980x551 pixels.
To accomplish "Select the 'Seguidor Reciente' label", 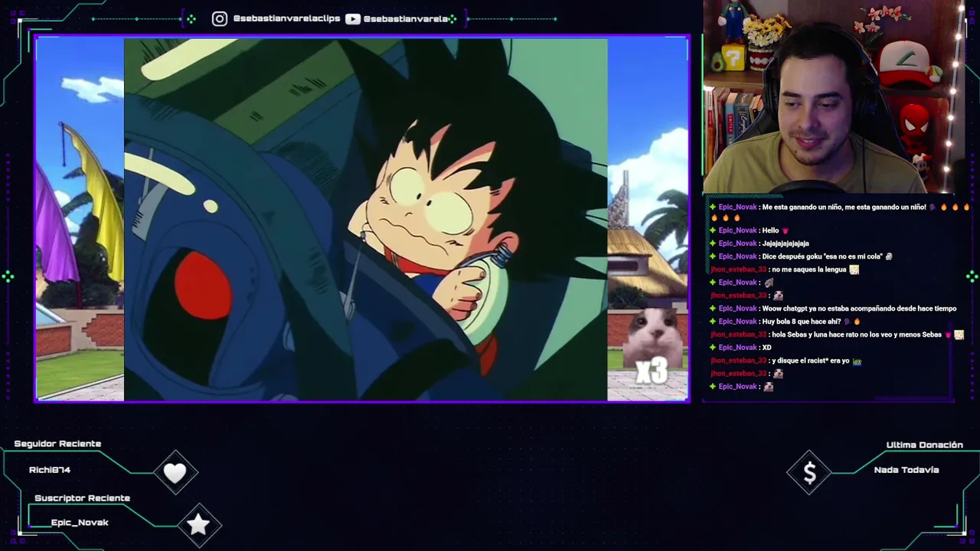I will tap(57, 444).
